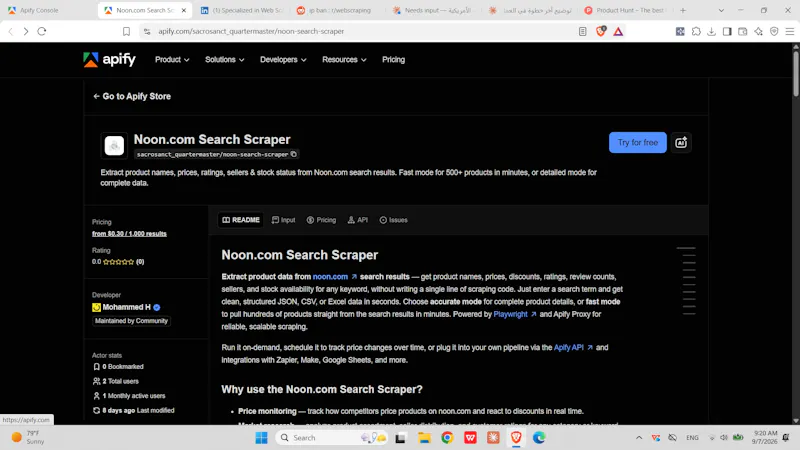Image resolution: width=800 pixels, height=450 pixels.
Task: Open a new browser tab
Action: (x=683, y=10)
